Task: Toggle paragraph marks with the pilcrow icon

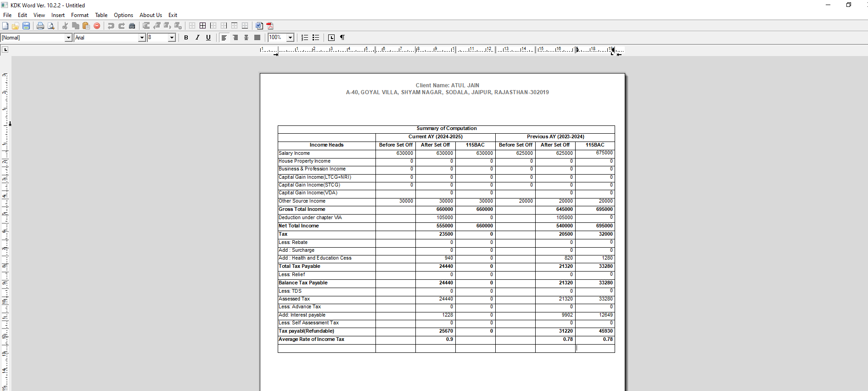Action: pos(342,38)
